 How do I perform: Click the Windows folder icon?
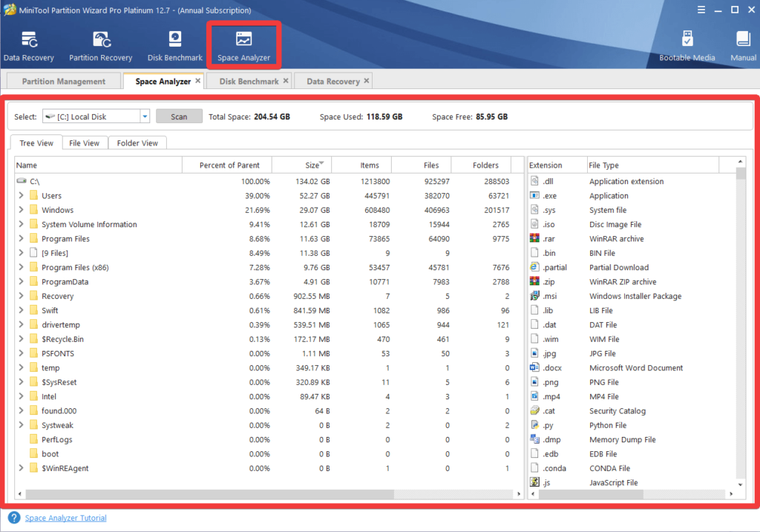click(x=33, y=210)
